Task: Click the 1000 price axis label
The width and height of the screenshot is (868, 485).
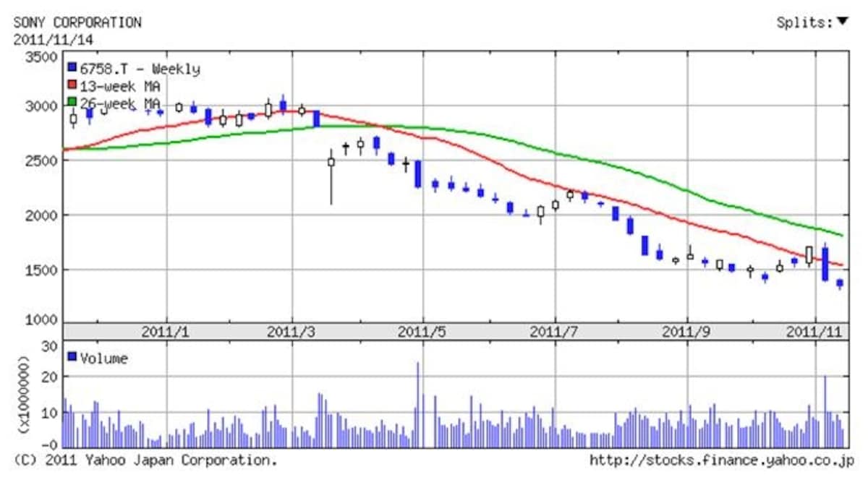Action: (42, 319)
